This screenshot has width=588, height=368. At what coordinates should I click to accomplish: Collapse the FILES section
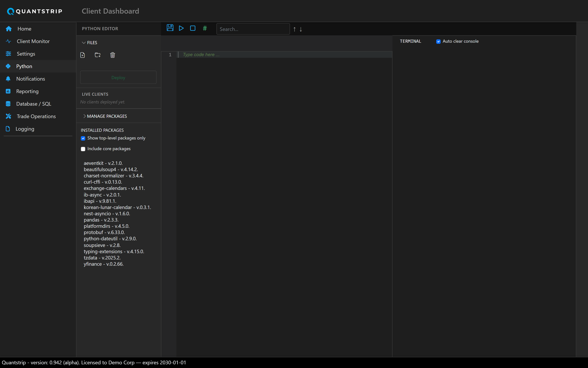pos(89,43)
